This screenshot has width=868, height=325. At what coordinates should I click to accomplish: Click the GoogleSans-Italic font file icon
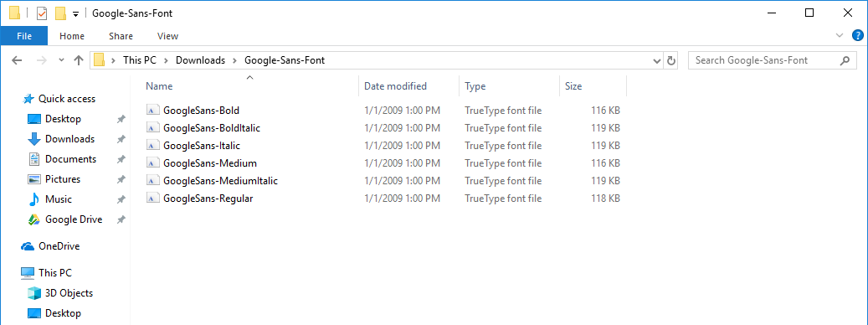click(153, 146)
